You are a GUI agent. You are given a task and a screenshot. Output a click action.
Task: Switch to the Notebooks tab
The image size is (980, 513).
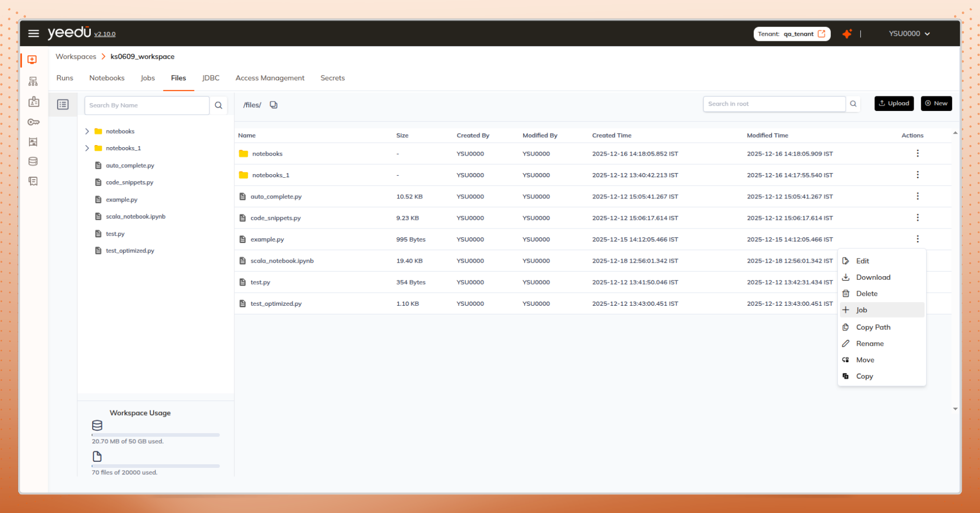107,78
